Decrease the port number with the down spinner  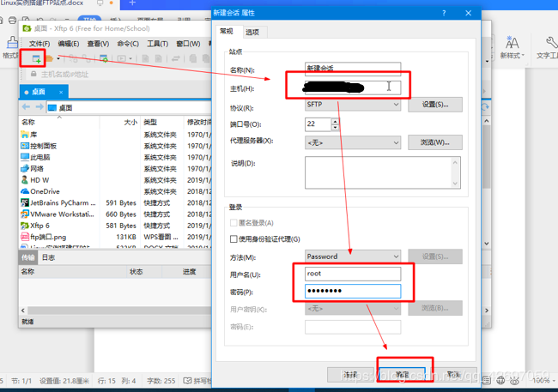(335, 127)
